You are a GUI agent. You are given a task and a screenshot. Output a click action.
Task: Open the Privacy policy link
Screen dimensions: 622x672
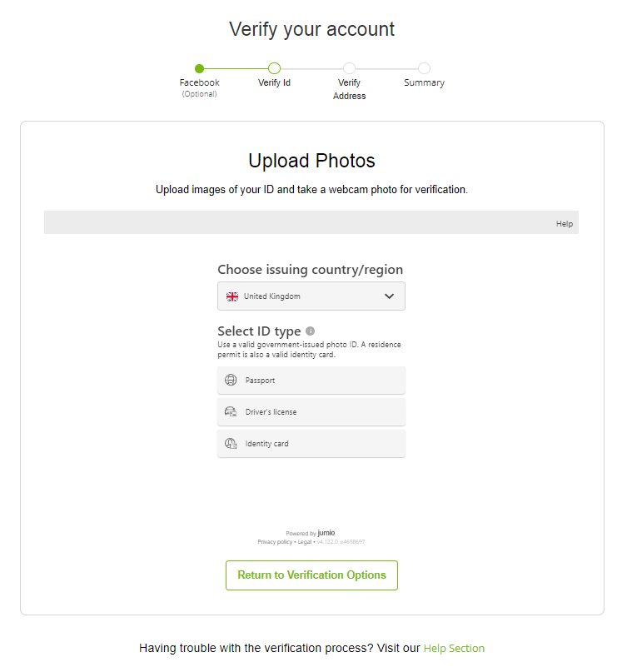276,541
